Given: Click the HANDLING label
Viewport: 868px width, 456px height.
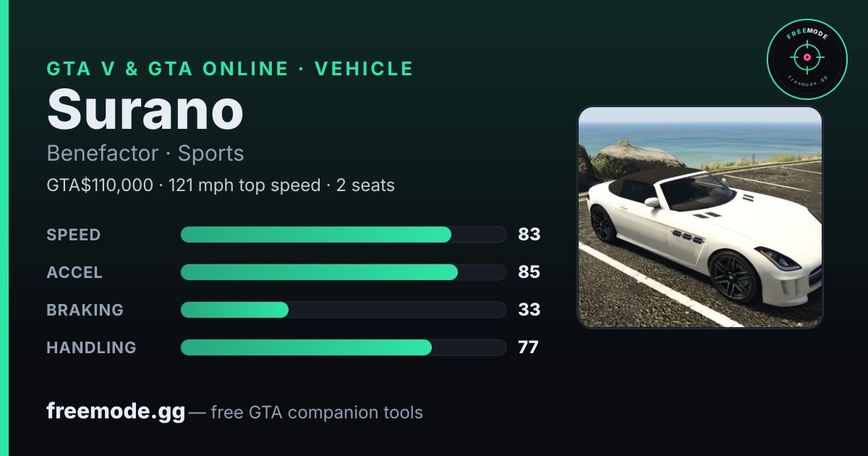Looking at the screenshot, I should click(x=92, y=347).
